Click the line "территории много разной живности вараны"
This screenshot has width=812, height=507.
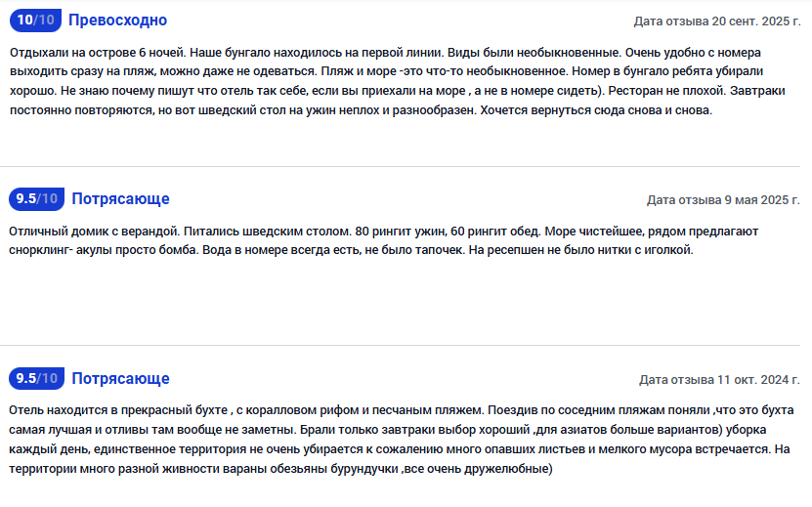tap(283, 469)
